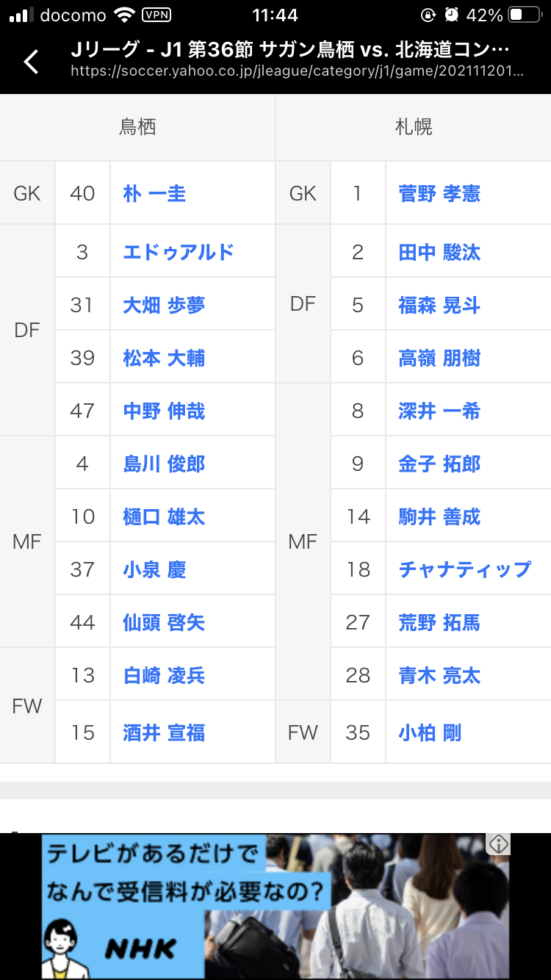This screenshot has height=980, width=551.
Task: Tap the back arrow icon
Action: point(31,62)
